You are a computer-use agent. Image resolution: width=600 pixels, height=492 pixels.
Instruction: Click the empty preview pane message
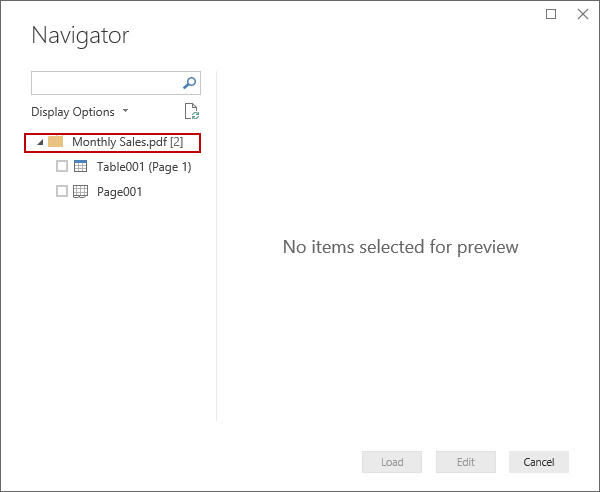pyautogui.click(x=400, y=246)
